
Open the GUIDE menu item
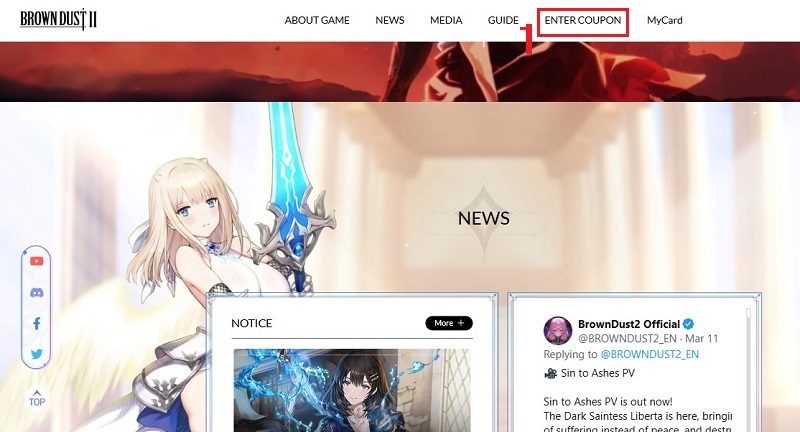click(503, 20)
